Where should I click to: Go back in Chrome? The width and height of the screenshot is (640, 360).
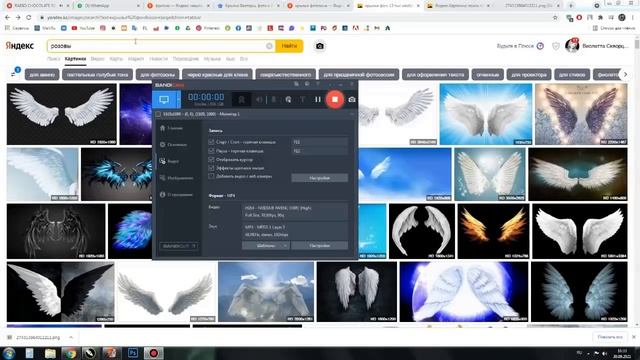click(x=7, y=18)
